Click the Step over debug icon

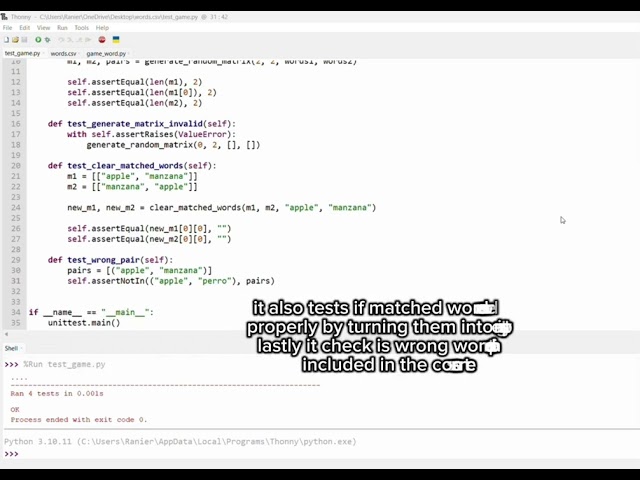[x=61, y=40]
